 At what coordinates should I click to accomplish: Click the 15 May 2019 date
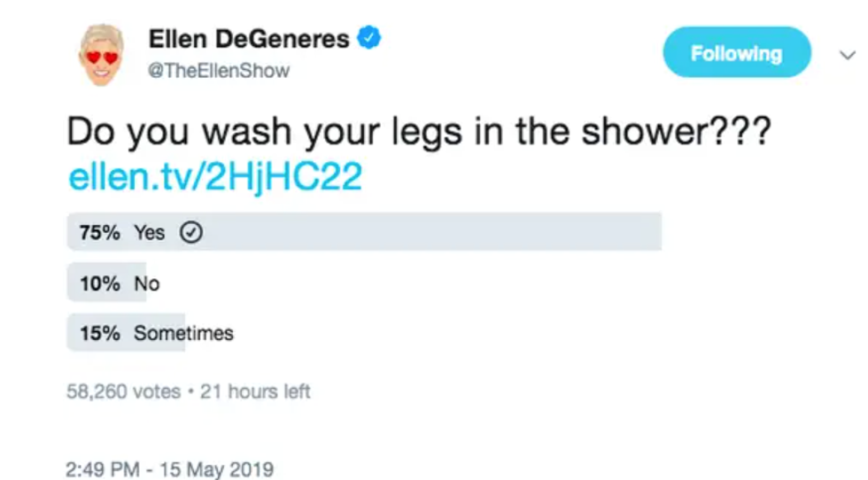pos(215,468)
